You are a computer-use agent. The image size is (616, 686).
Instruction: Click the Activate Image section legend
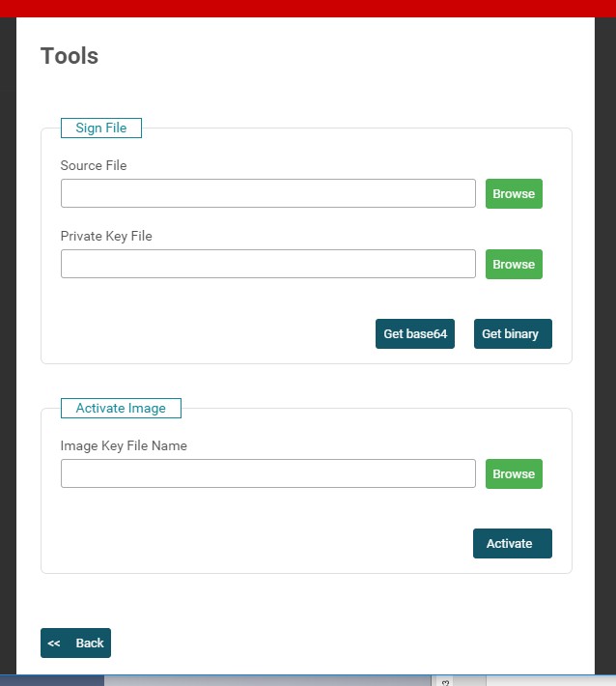[121, 408]
